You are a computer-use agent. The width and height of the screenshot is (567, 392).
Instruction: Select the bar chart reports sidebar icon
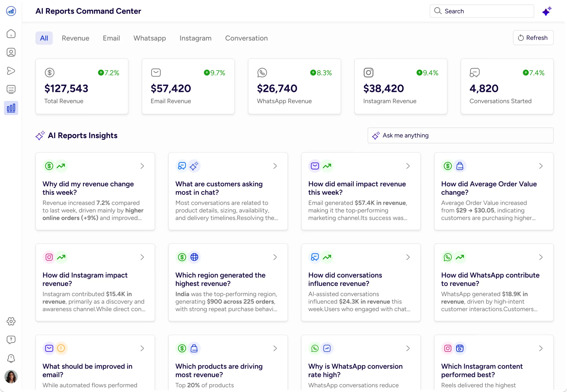11,108
